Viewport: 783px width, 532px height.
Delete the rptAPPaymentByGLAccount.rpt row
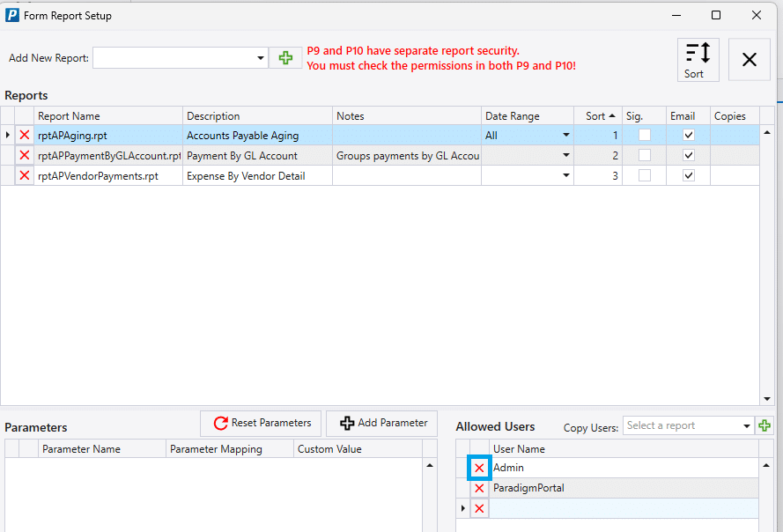click(25, 156)
